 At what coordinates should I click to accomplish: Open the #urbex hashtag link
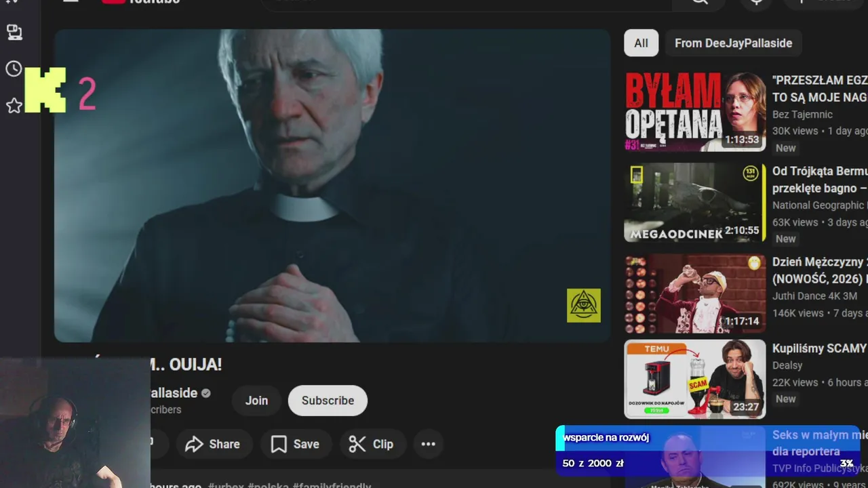[x=226, y=485]
